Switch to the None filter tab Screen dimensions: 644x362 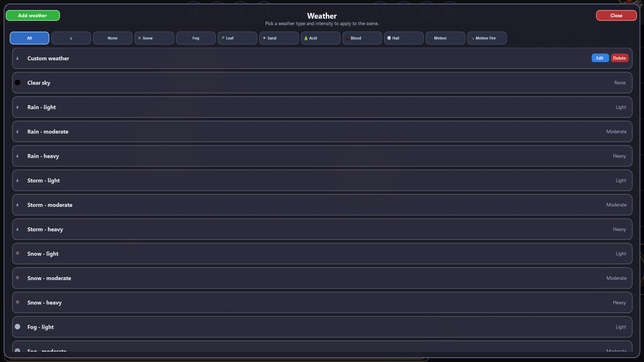coord(112,38)
